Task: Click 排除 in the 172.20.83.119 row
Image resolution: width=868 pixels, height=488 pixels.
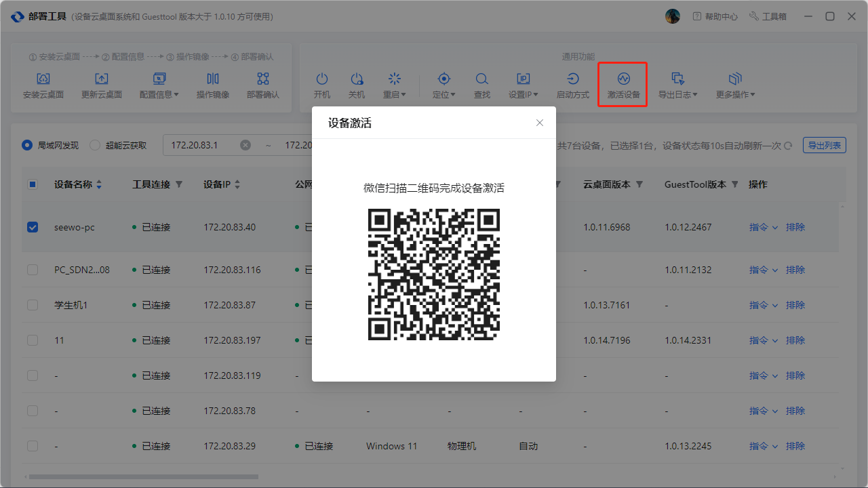Action: (795, 375)
